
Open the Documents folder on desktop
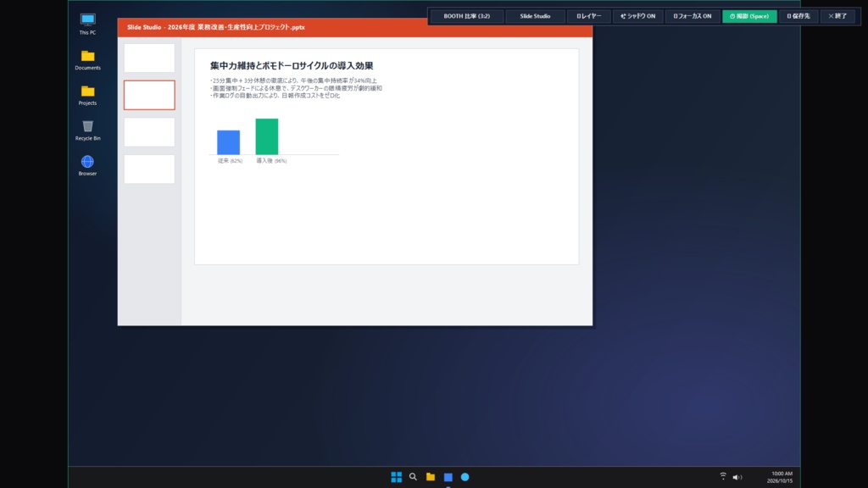pos(87,60)
